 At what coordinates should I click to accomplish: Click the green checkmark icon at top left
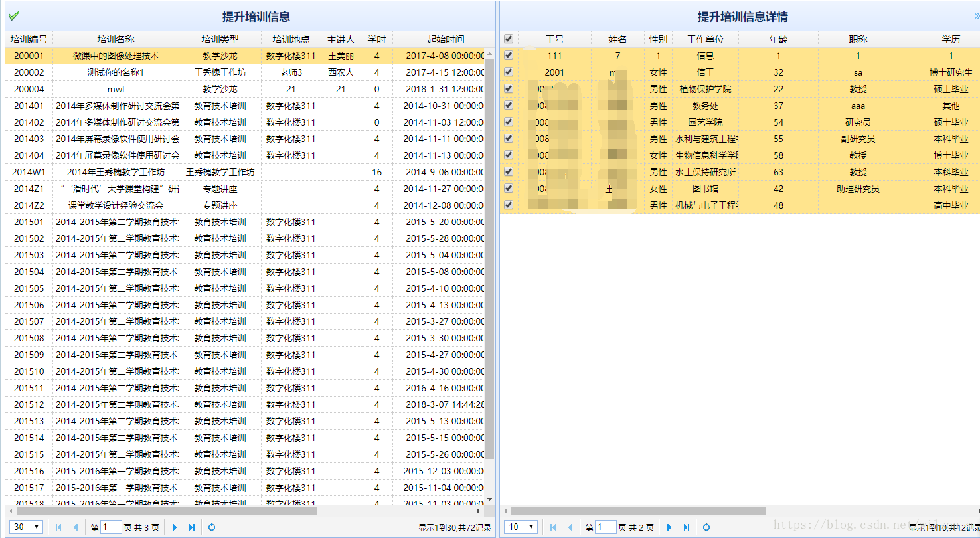[x=13, y=15]
